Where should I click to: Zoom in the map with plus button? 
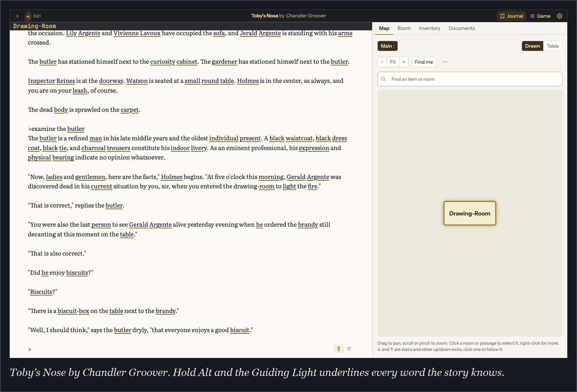404,62
